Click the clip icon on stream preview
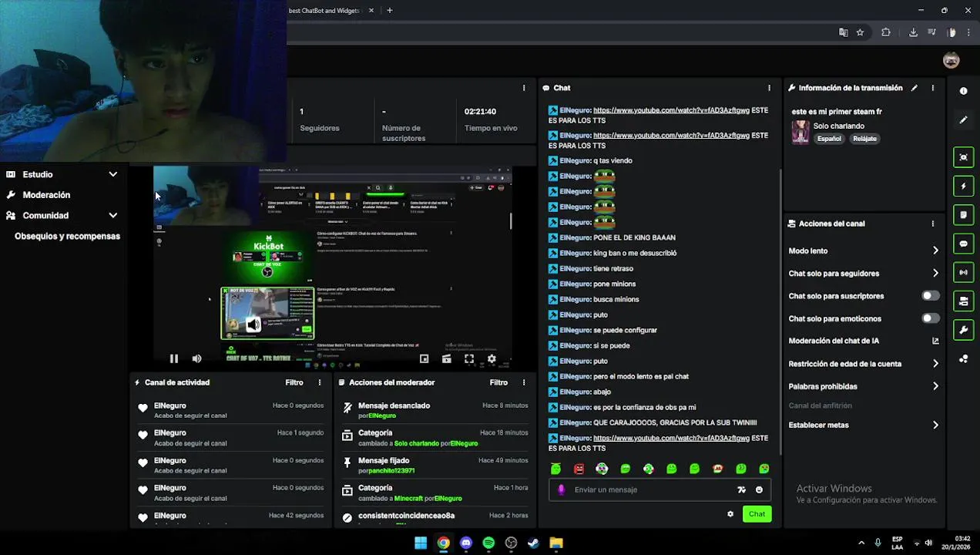The width and height of the screenshot is (980, 555). pos(446,358)
